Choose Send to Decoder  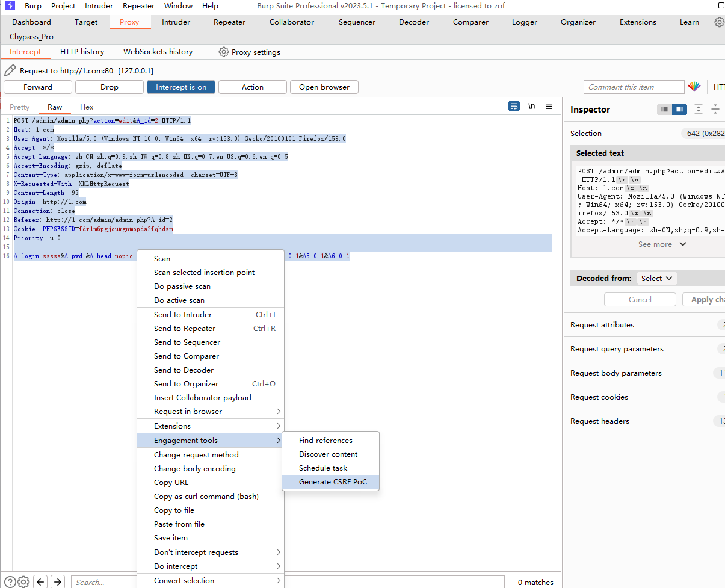tap(211, 370)
